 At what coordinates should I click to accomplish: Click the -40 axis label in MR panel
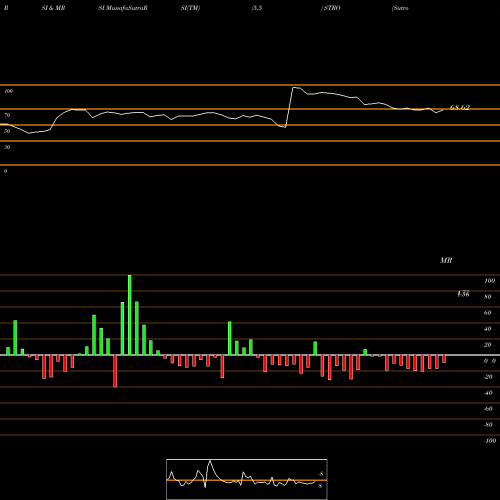pos(488,393)
